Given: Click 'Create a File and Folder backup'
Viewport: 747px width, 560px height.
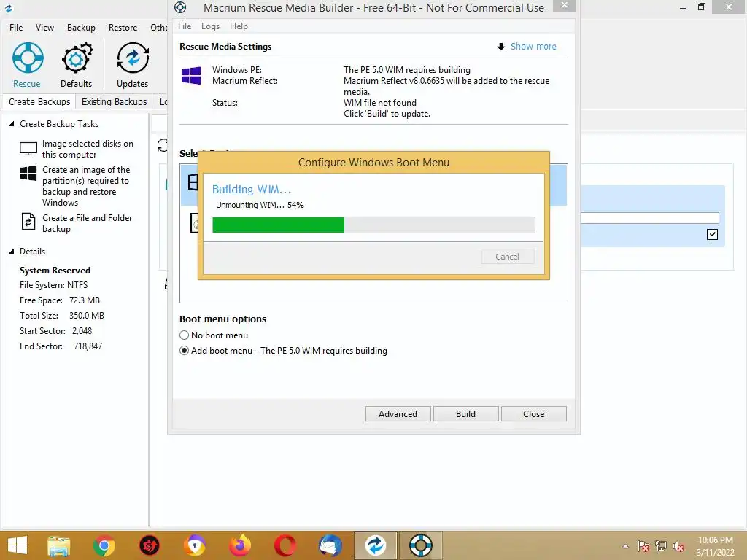Looking at the screenshot, I should [88, 223].
